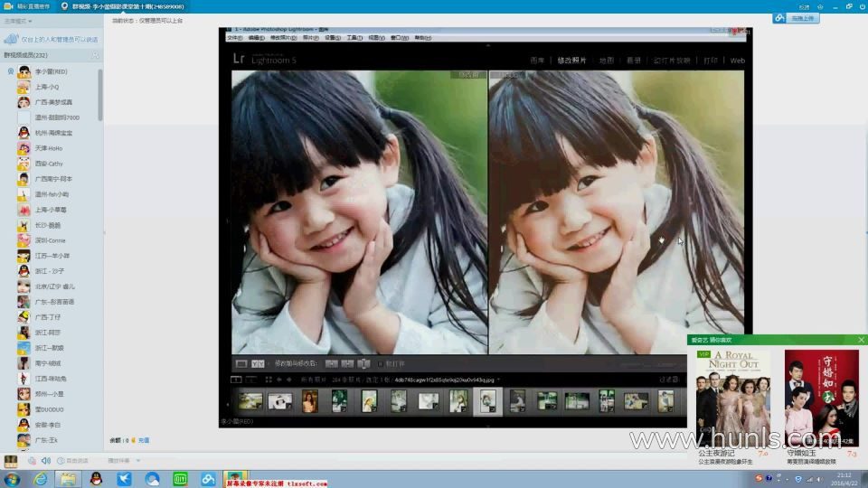Select the Y|Y before/after view icon
Viewport: 868px width, 488px height.
tap(258, 363)
